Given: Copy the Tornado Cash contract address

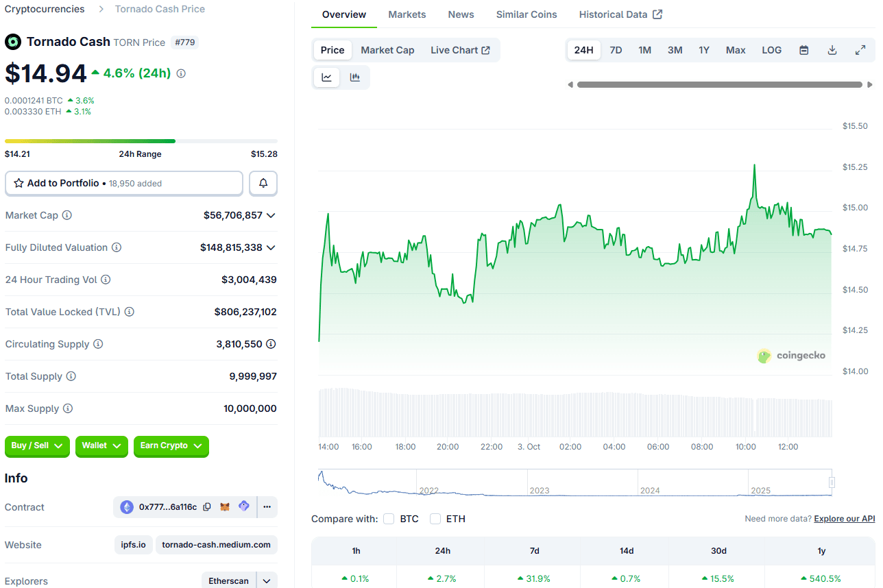Looking at the screenshot, I should pos(208,506).
